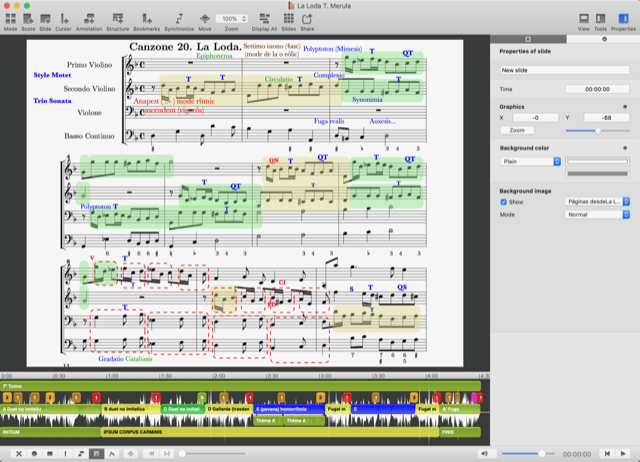Choose the Move tool
This screenshot has width=640, height=462.
[205, 20]
